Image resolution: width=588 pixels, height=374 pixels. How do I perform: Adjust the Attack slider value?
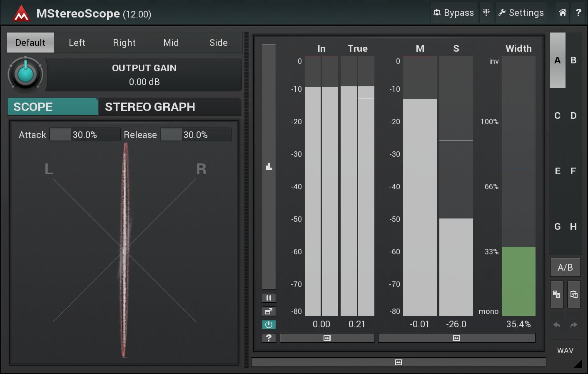(85, 135)
